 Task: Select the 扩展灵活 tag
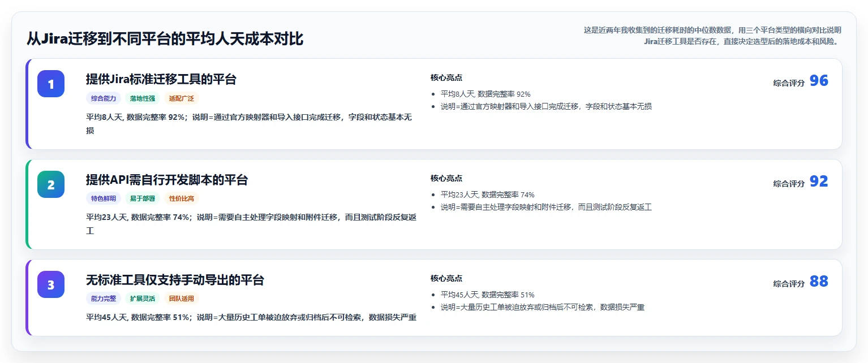click(x=143, y=299)
